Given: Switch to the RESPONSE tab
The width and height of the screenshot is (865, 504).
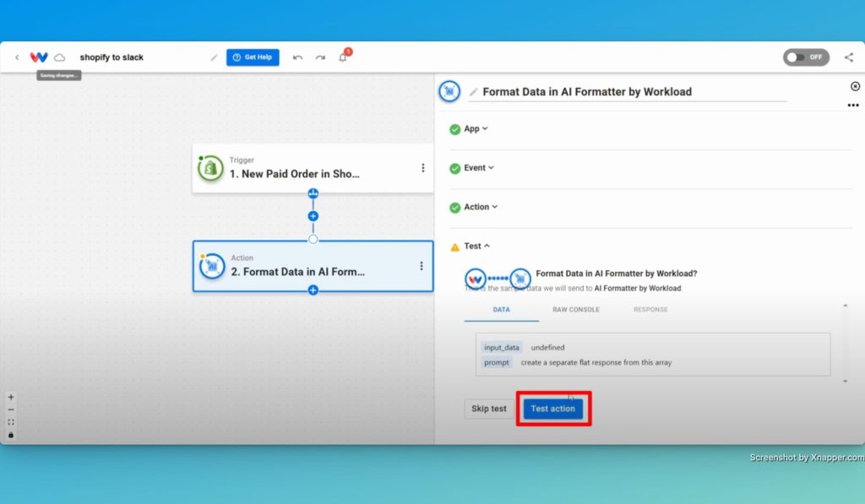Looking at the screenshot, I should (x=650, y=310).
